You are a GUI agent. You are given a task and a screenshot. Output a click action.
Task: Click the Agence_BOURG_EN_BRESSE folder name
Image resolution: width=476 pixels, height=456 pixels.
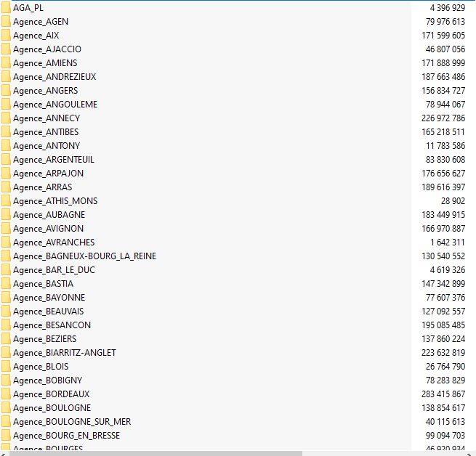click(66, 436)
